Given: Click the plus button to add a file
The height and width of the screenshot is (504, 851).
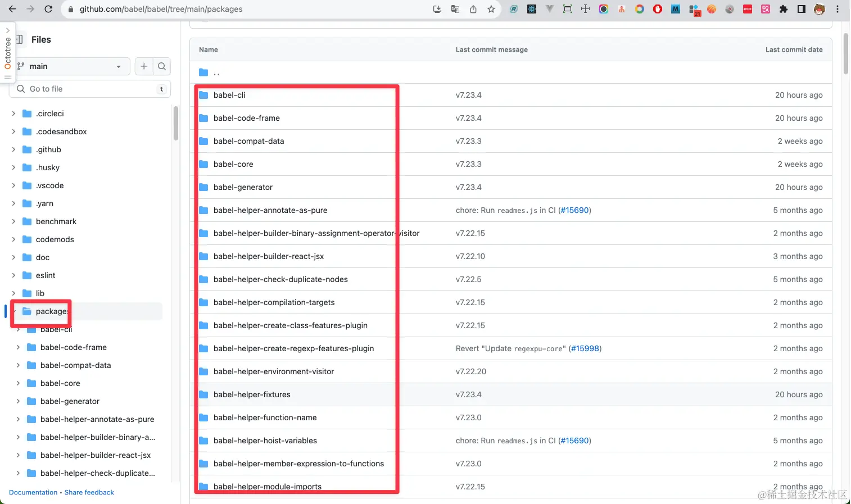Looking at the screenshot, I should coord(144,66).
